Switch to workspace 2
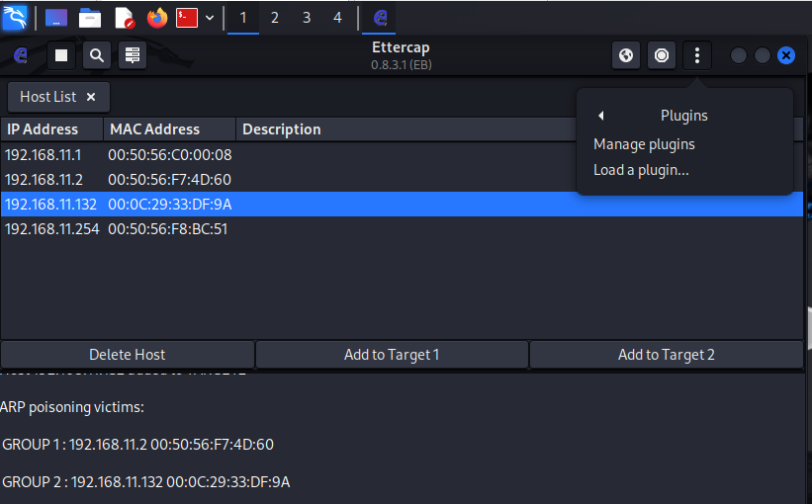The image size is (812, 504). coord(275,18)
